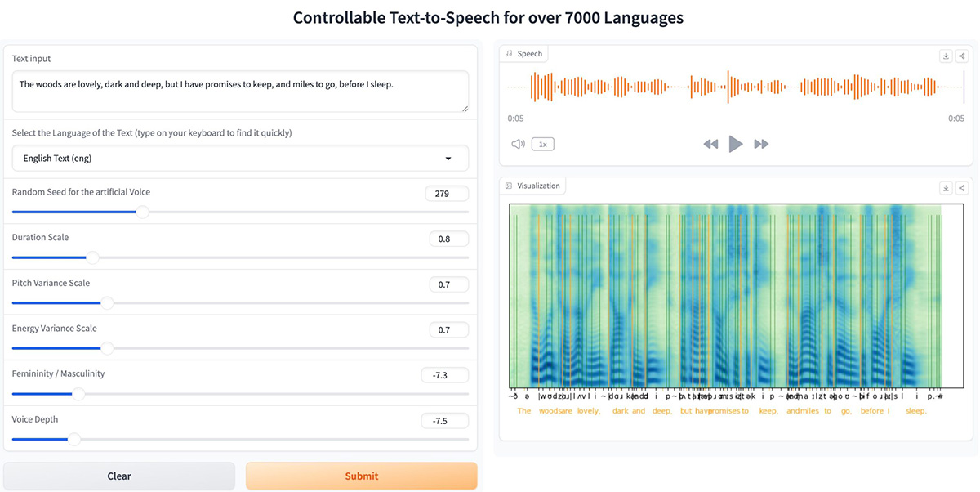Viewport: 980px width, 492px height.
Task: Download the Visualization image
Action: point(946,187)
